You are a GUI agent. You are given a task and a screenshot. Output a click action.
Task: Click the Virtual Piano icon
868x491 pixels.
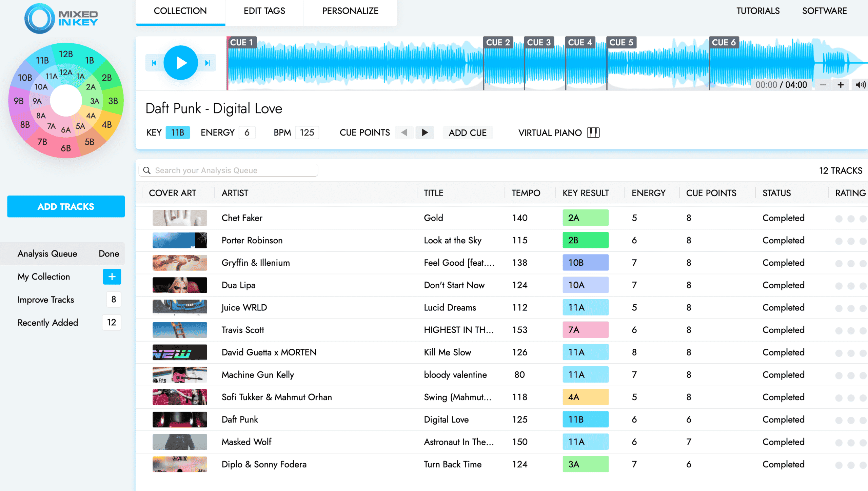(x=594, y=132)
